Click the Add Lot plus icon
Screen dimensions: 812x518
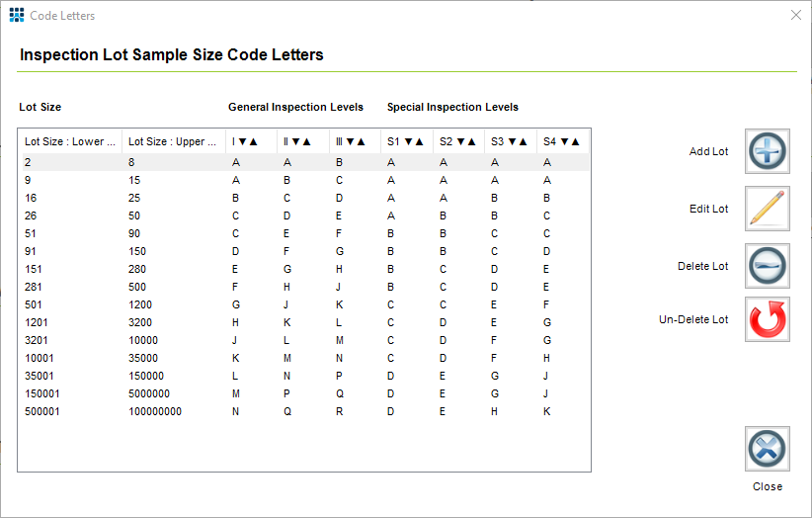(x=767, y=152)
